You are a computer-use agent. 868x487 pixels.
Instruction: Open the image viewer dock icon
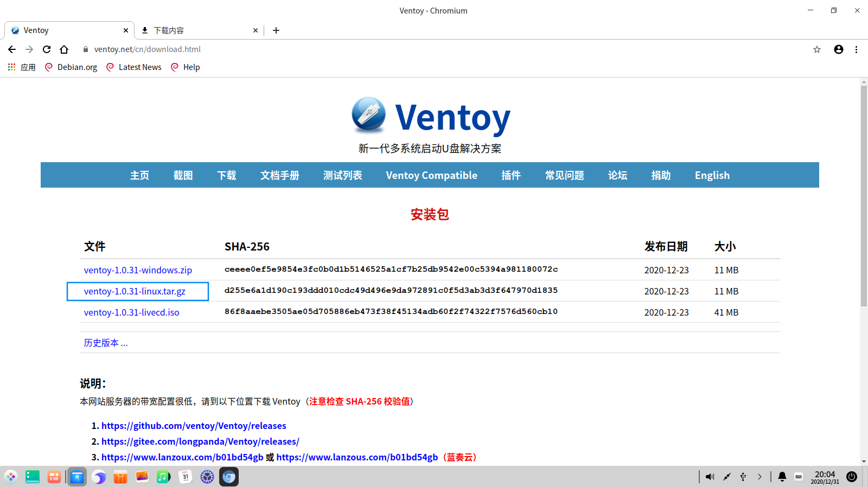pyautogui.click(x=142, y=477)
